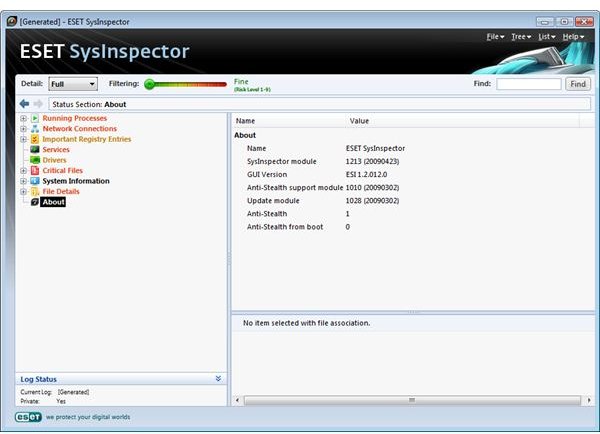Select Important Registry Entries in tree

click(x=86, y=139)
